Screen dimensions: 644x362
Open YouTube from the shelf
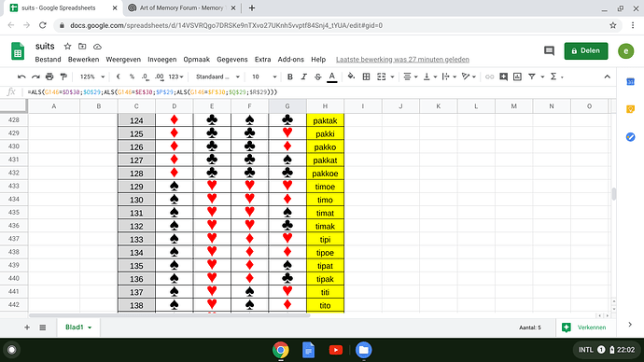coord(336,350)
